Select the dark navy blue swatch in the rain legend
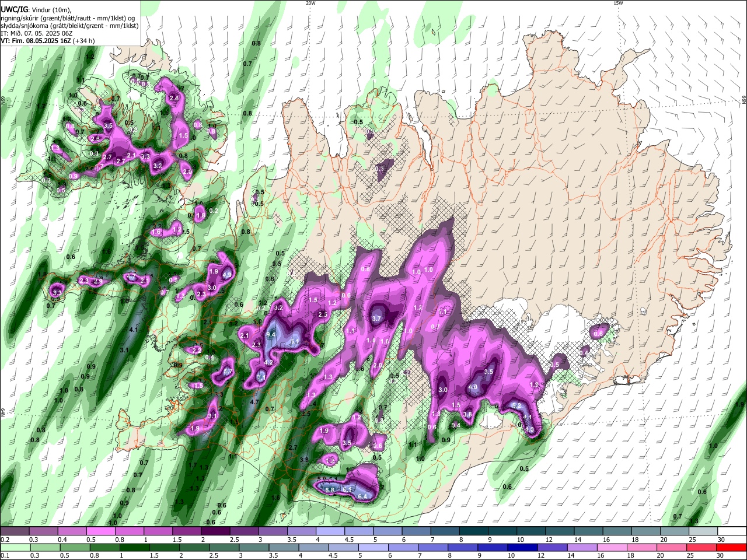747x560 pixels. pyautogui.click(x=521, y=547)
